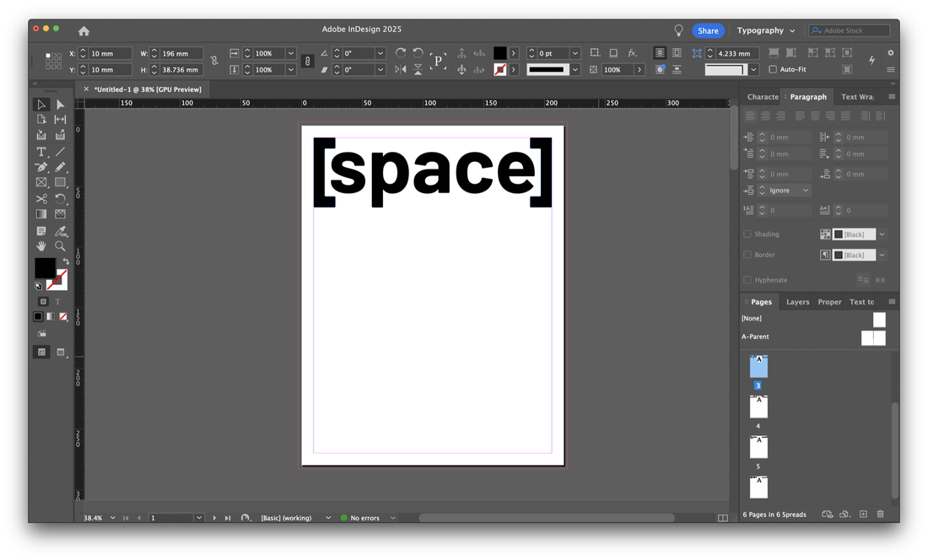This screenshot has height=560, width=928.
Task: Go to next page arrow
Action: [x=214, y=518]
